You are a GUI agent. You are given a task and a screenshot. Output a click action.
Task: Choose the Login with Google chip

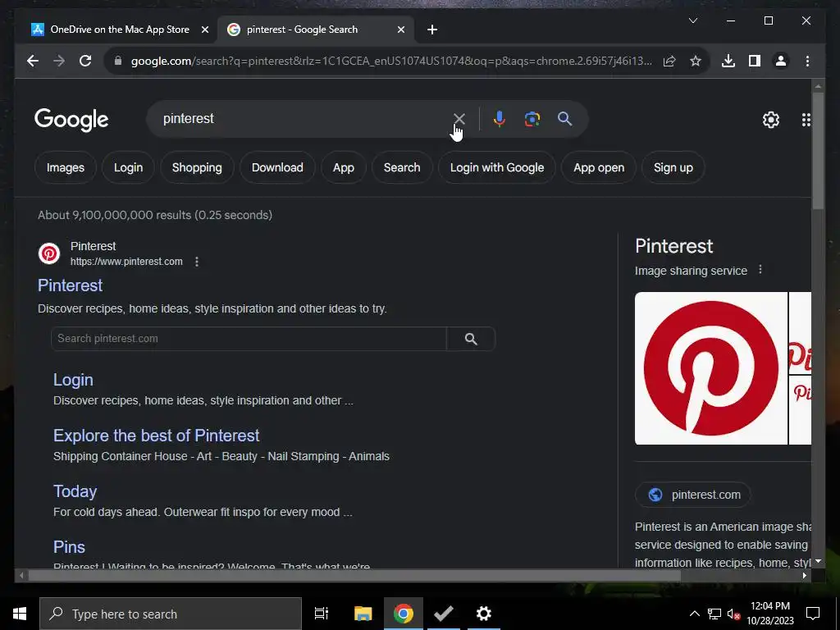tap(496, 167)
